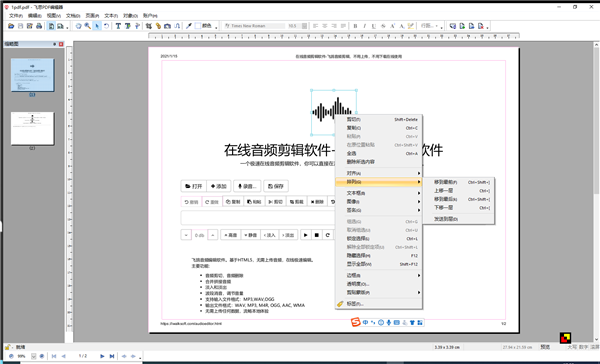Click the highlight marker icon

[x=411, y=26]
